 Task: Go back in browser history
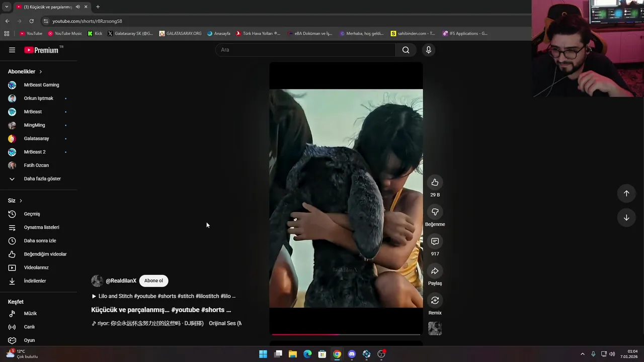pos(7,21)
